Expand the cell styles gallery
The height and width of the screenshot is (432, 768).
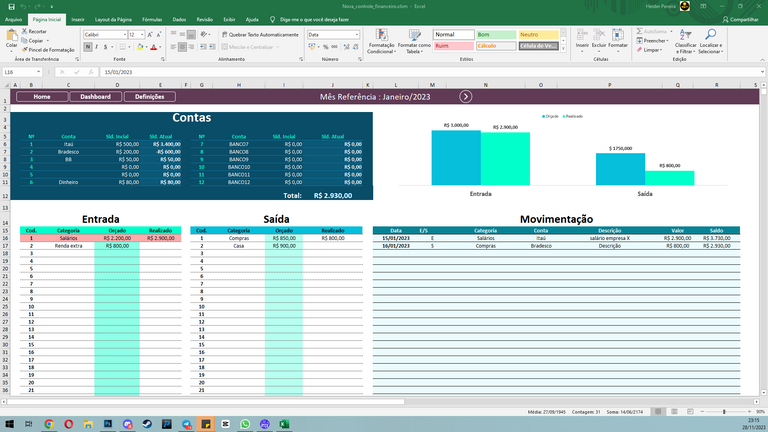[563, 48]
